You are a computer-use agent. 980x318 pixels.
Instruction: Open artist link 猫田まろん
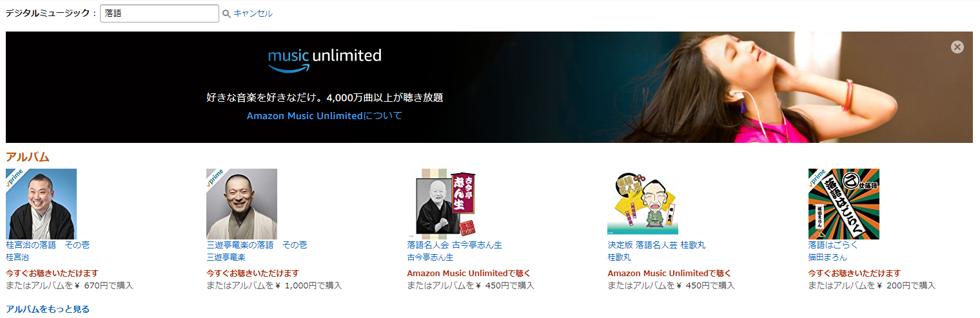[828, 257]
